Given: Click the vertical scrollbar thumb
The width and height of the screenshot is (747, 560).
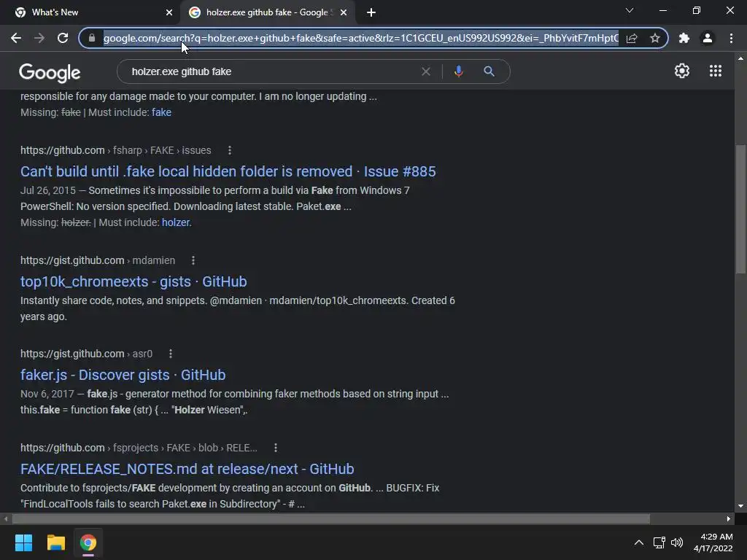Looking at the screenshot, I should point(740,209).
